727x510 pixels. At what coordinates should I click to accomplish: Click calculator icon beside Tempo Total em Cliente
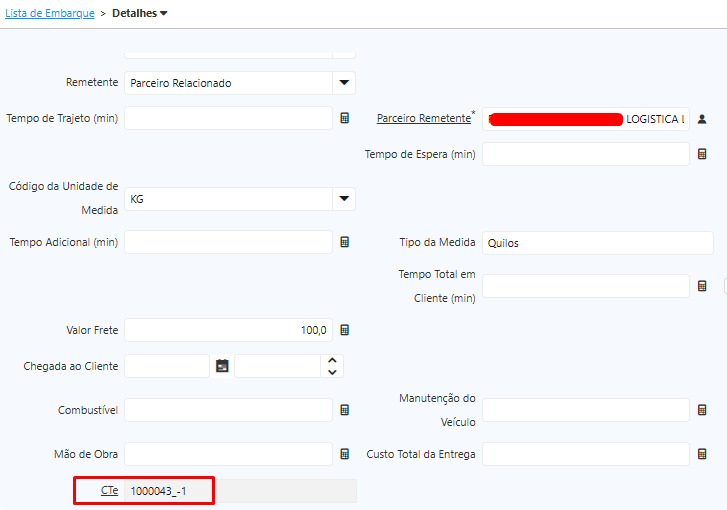[x=702, y=286]
